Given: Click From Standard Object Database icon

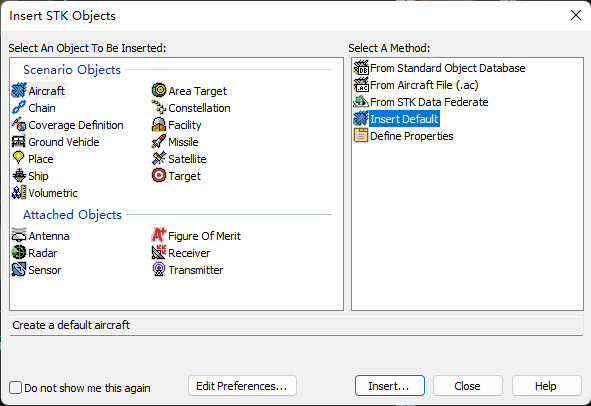Looking at the screenshot, I should (361, 68).
